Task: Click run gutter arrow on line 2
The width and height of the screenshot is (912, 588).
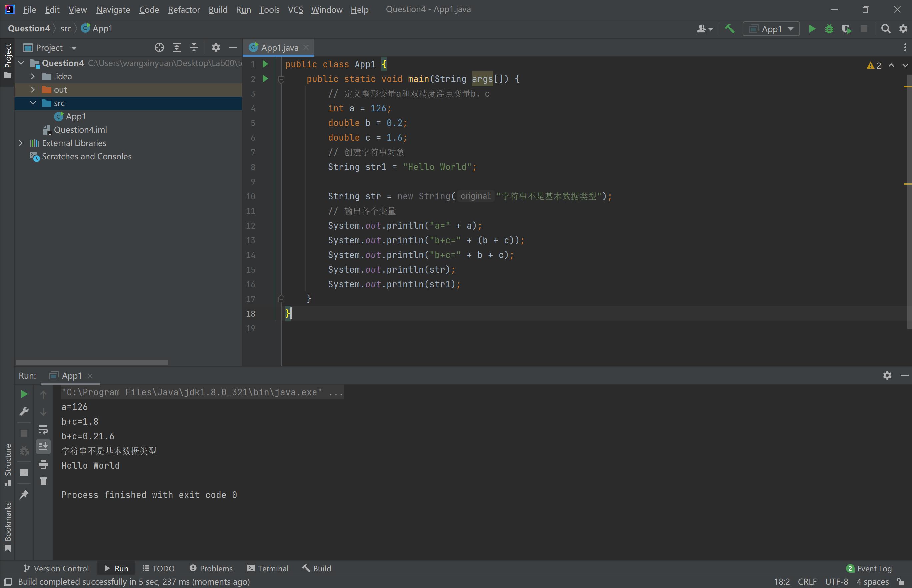Action: [265, 79]
